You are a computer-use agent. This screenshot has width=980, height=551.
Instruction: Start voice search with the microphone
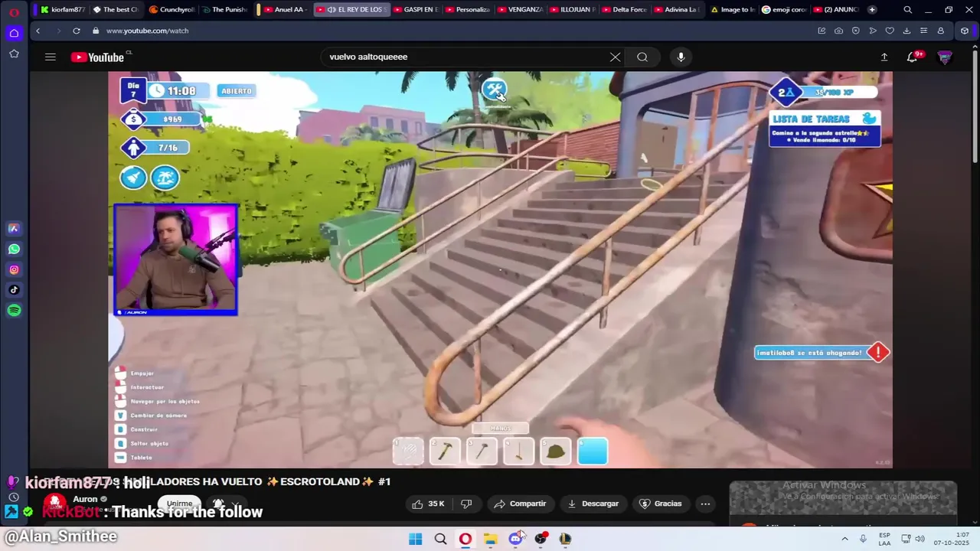click(x=681, y=57)
